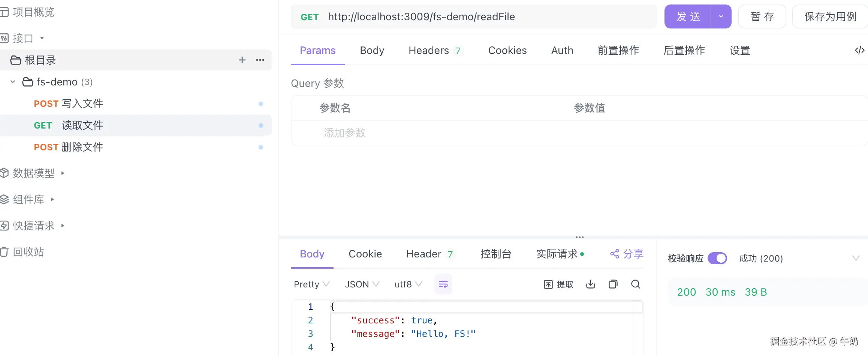Open the utf8 encoding dropdown
Viewport: 868px width, 356px height.
tap(407, 284)
